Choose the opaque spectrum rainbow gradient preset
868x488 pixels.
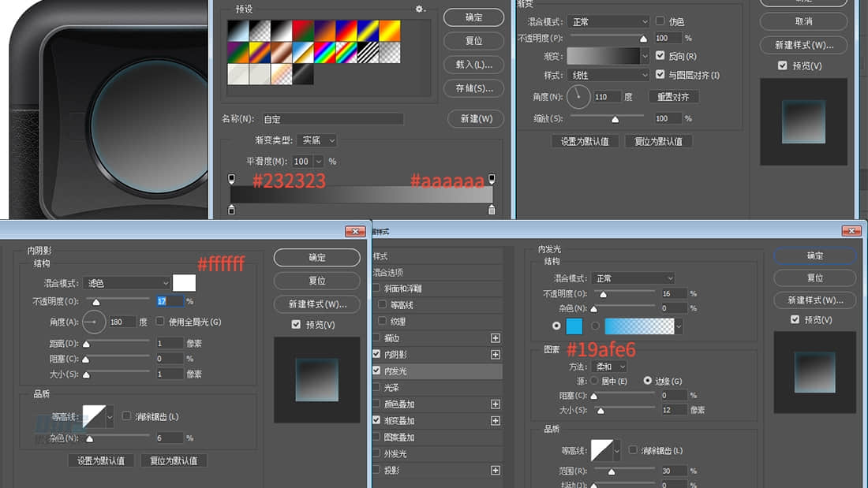324,53
